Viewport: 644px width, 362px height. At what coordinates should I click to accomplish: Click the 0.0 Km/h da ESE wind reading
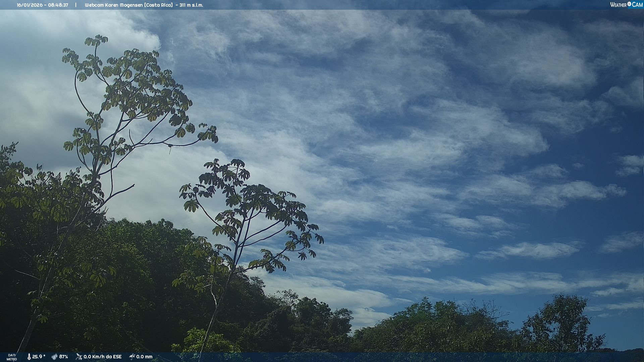102,357
